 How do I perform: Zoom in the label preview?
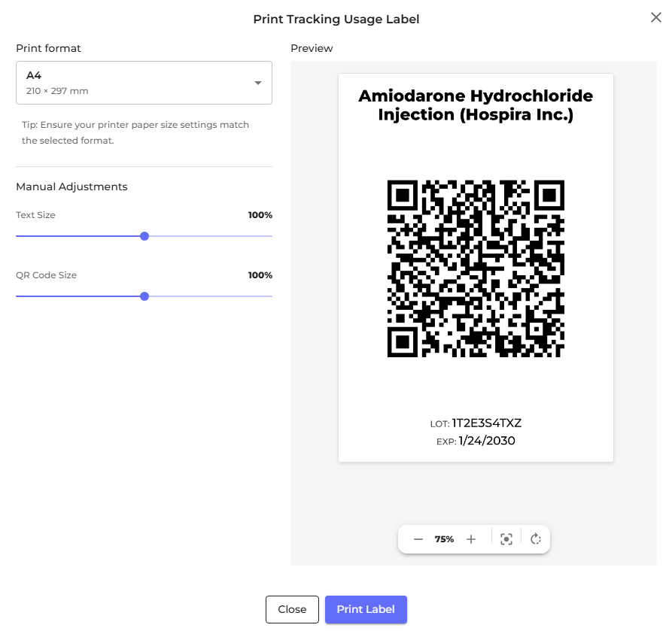471,539
